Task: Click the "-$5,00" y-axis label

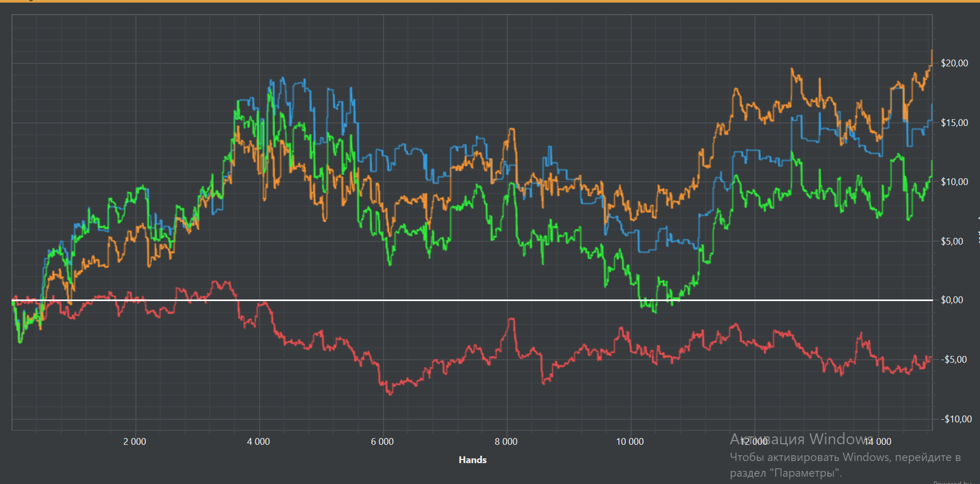Action: [x=954, y=360]
